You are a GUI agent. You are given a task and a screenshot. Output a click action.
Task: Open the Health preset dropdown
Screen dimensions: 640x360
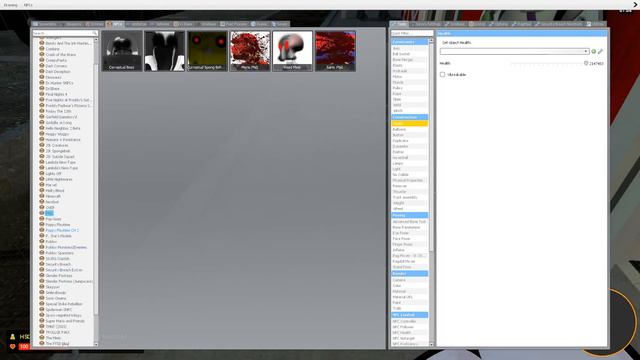coord(514,51)
